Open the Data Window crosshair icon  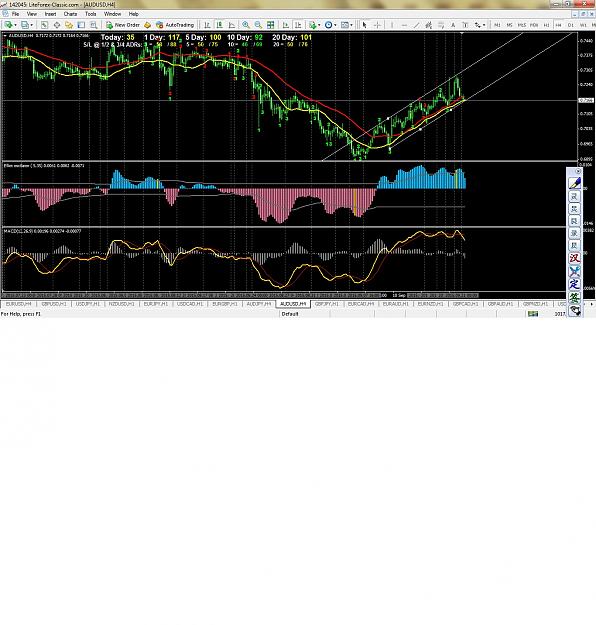[57, 25]
